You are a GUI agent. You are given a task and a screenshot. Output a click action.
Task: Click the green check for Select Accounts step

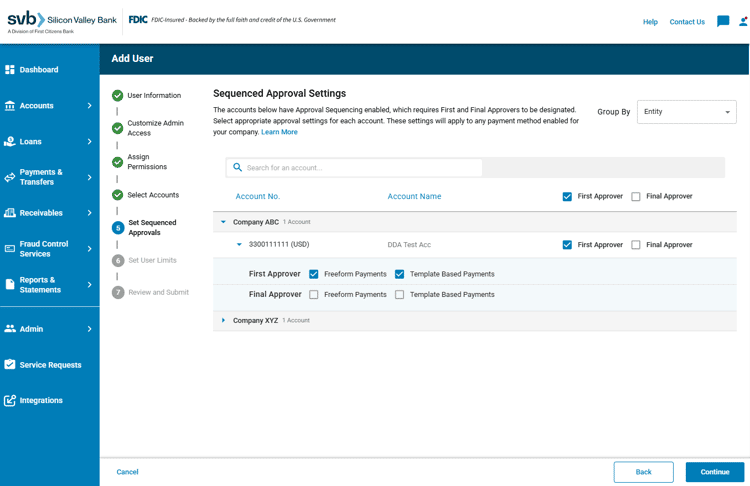pos(118,195)
